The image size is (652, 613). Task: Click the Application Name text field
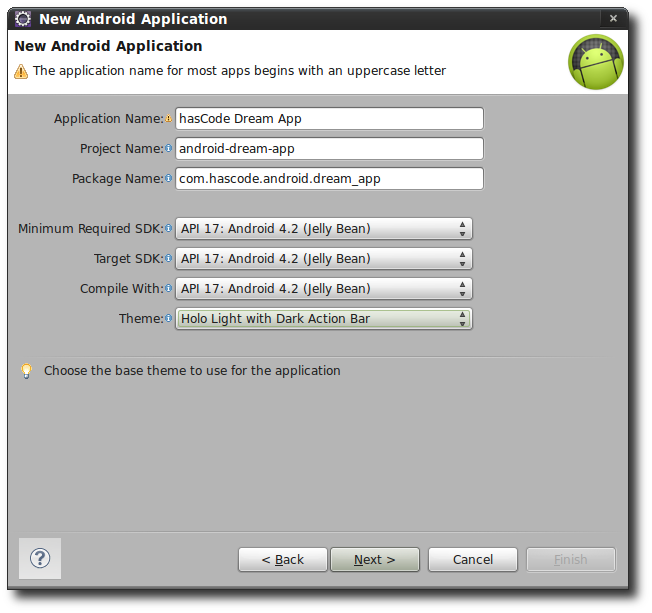tap(329, 119)
